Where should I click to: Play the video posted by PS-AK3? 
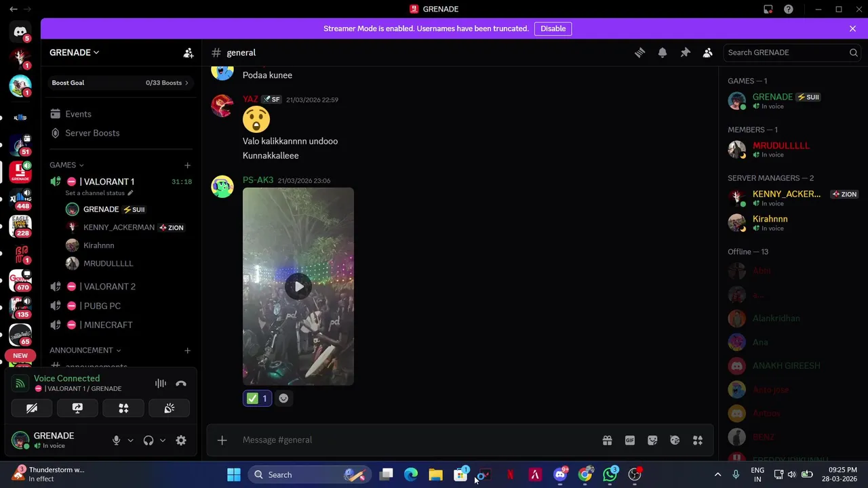298,286
